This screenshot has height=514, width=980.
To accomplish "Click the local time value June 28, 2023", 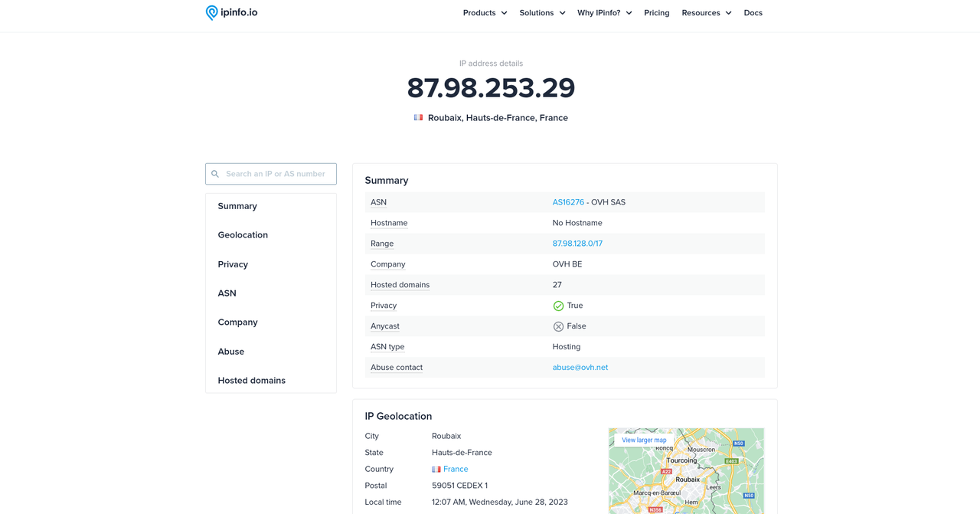I will pos(500,503).
